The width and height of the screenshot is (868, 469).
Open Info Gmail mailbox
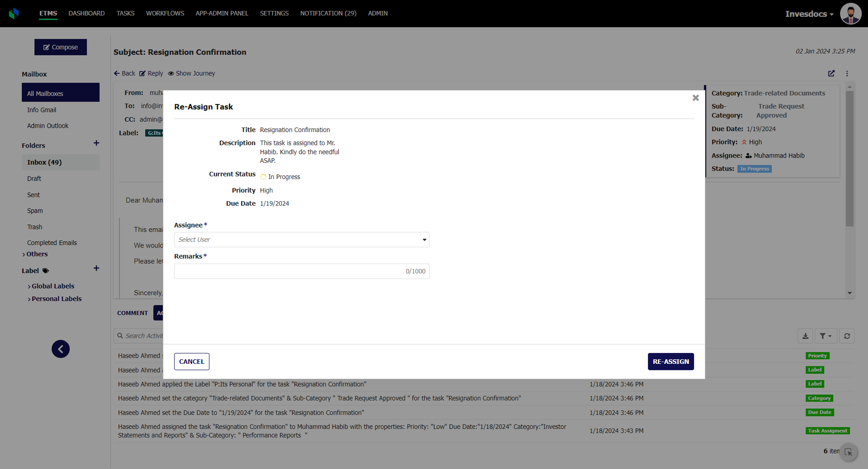click(x=42, y=110)
